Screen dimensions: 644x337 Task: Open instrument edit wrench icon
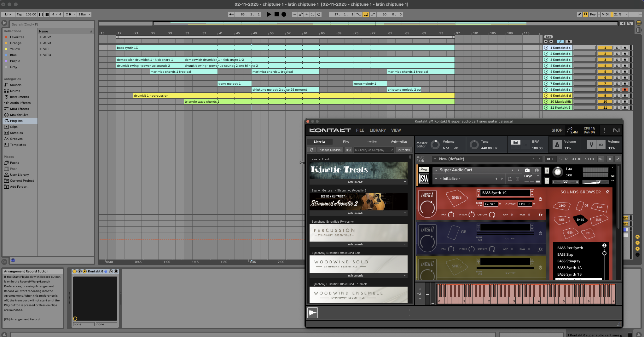pos(424,169)
